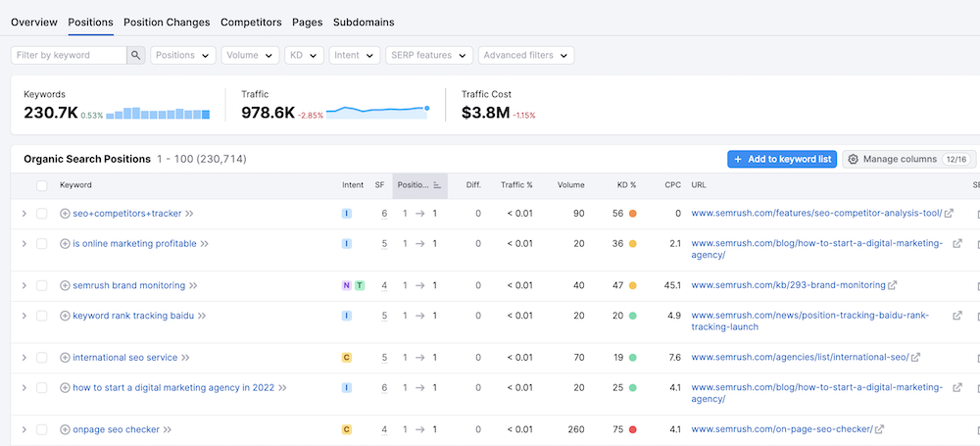The image size is (980, 446).
Task: Click plus icon beside is online marketing profitable
Action: click(x=65, y=243)
